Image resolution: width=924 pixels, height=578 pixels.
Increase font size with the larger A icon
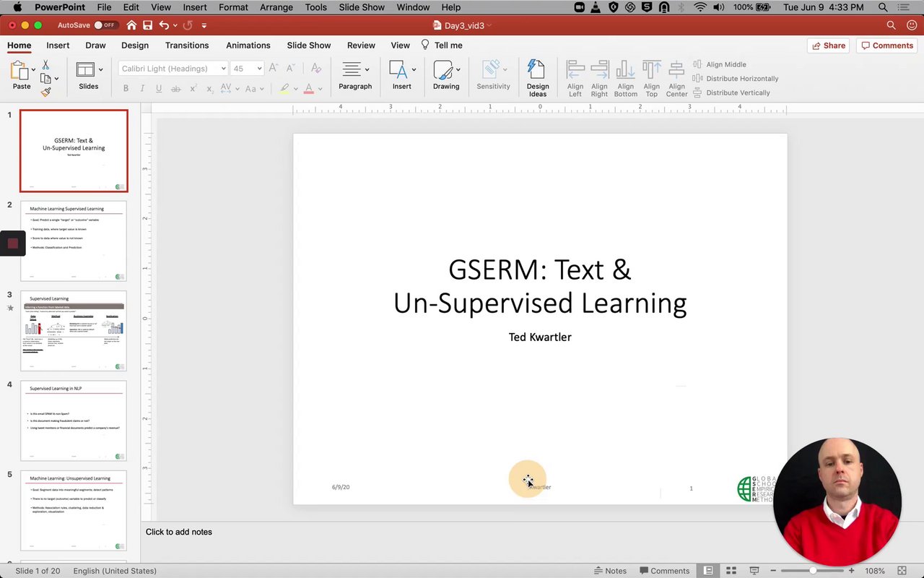(x=274, y=69)
